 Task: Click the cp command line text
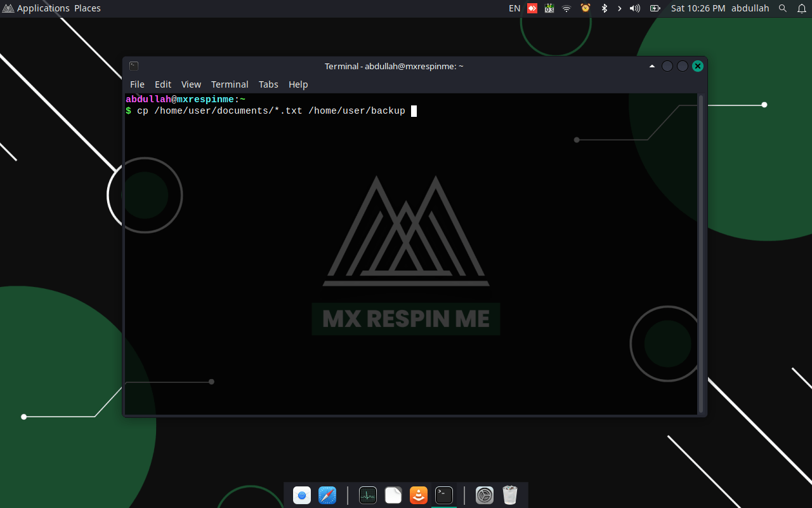[271, 111]
